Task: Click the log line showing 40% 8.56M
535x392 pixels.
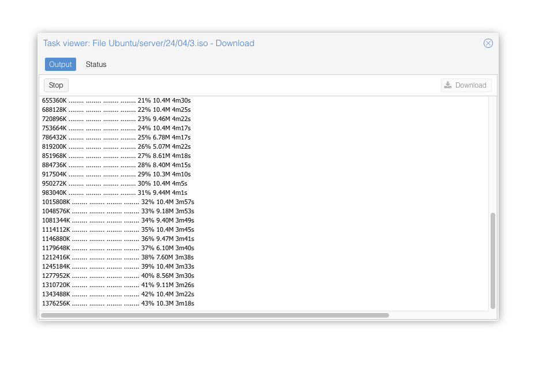Action: (119, 276)
